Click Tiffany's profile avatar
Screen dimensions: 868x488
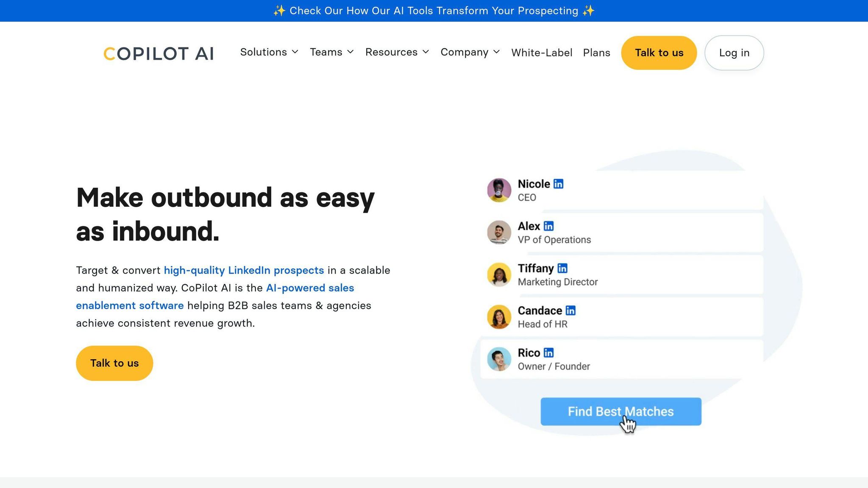point(499,274)
